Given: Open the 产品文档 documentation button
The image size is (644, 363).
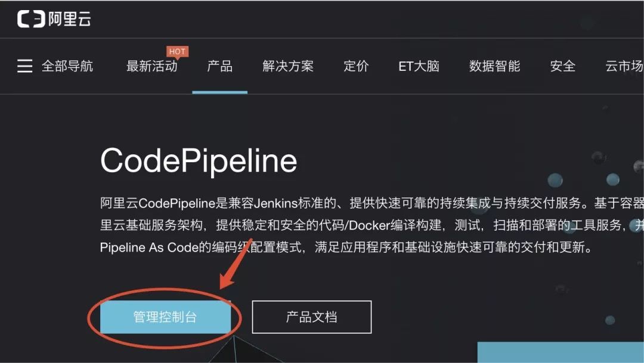Looking at the screenshot, I should [x=312, y=317].
